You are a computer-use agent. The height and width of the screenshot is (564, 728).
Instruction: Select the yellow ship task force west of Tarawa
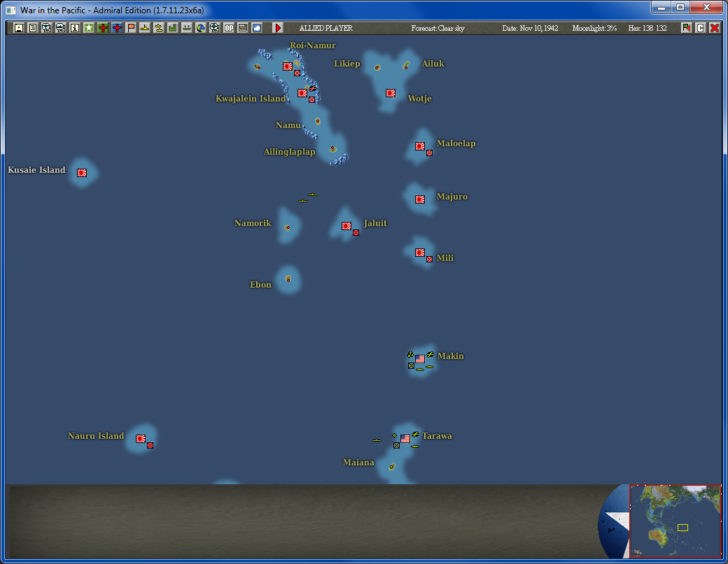377,439
